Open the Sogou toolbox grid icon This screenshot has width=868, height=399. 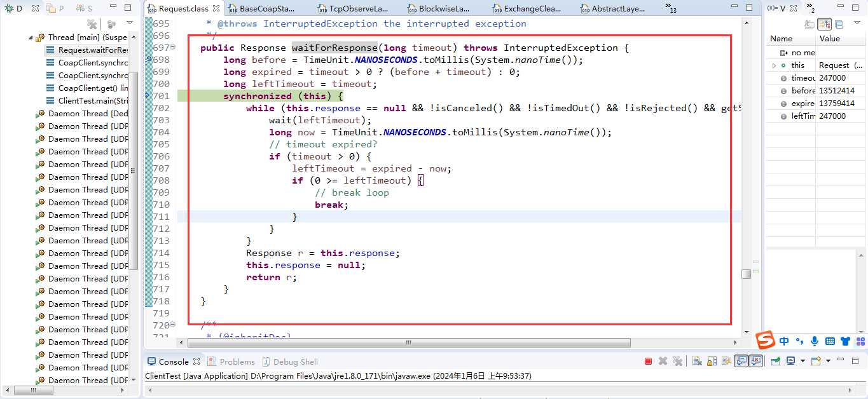click(860, 341)
